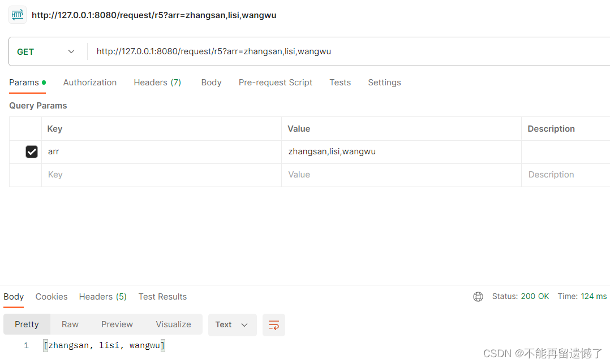
Task: Click the Status 200 OK text
Action: click(521, 296)
